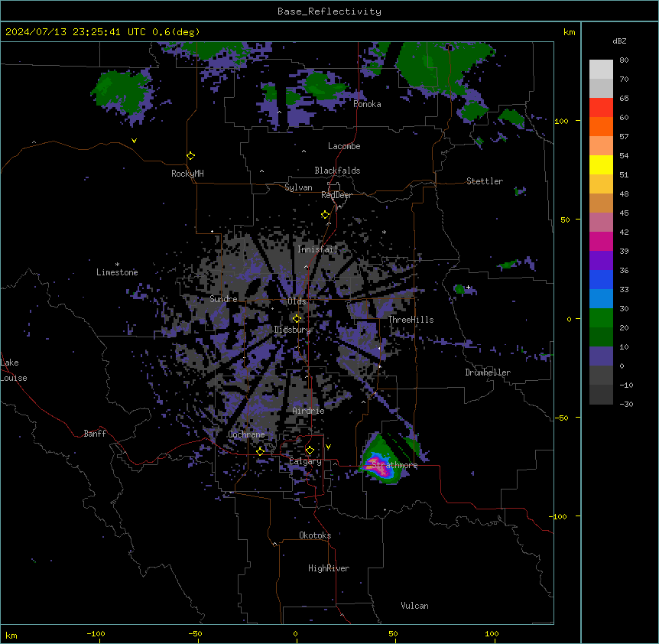Viewport: 659px width, 644px height.
Task: Click the Base_Reflectivity title text
Action: 329,11
